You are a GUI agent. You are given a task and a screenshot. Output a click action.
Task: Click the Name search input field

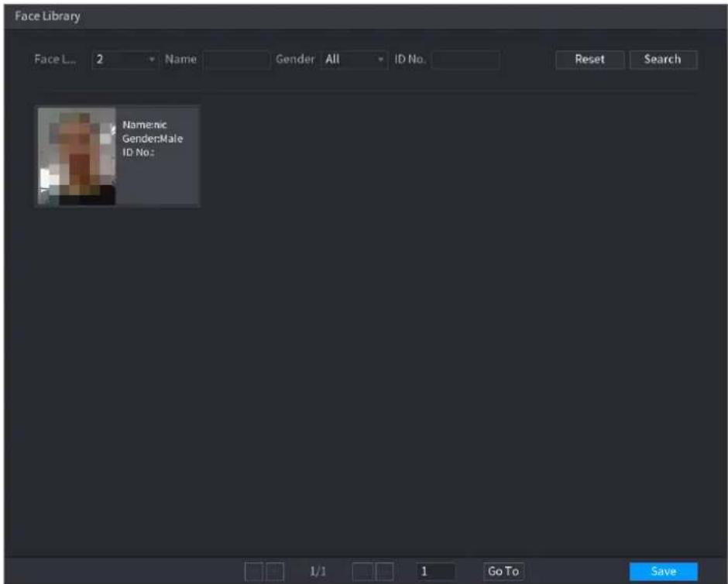[236, 60]
